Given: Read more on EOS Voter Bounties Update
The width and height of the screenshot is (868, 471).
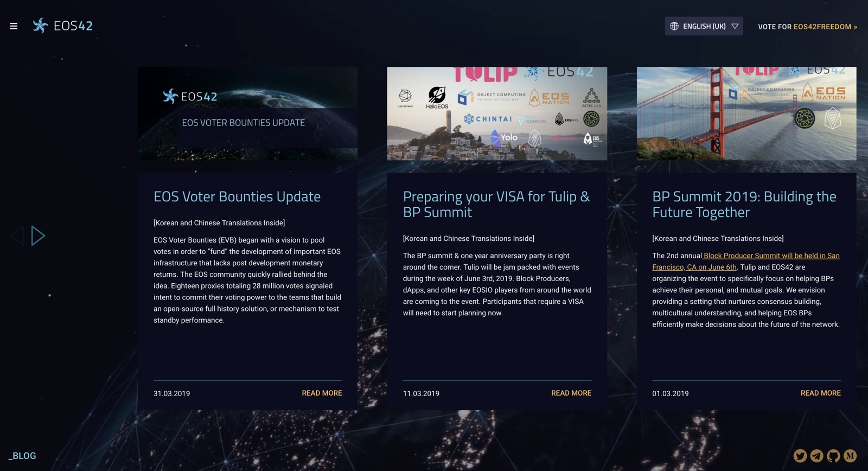Looking at the screenshot, I should coord(322,393).
